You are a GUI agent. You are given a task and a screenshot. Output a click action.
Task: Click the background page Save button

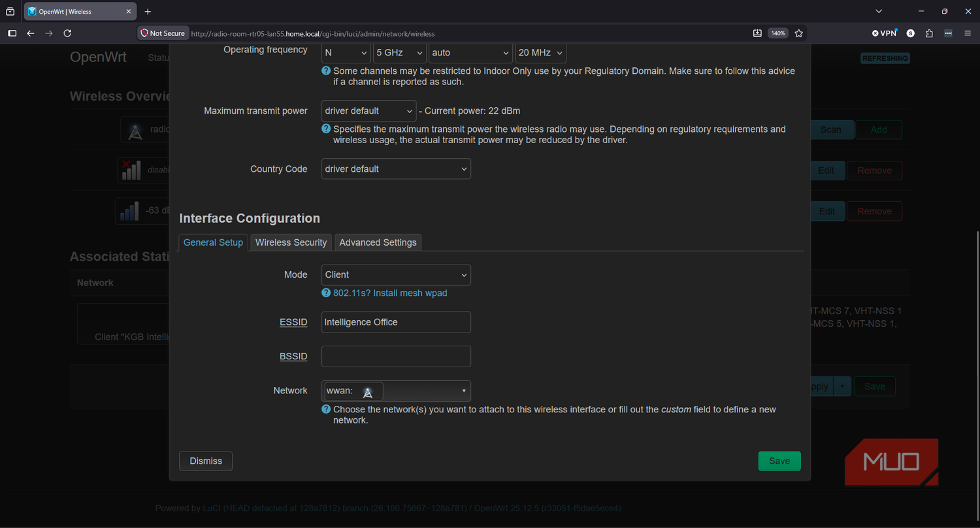coord(875,386)
